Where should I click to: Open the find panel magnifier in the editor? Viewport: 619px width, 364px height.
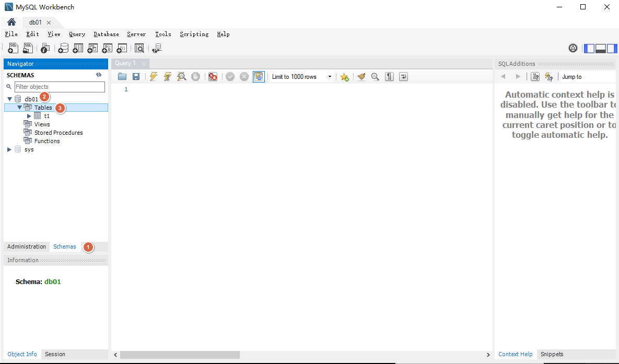tap(375, 77)
